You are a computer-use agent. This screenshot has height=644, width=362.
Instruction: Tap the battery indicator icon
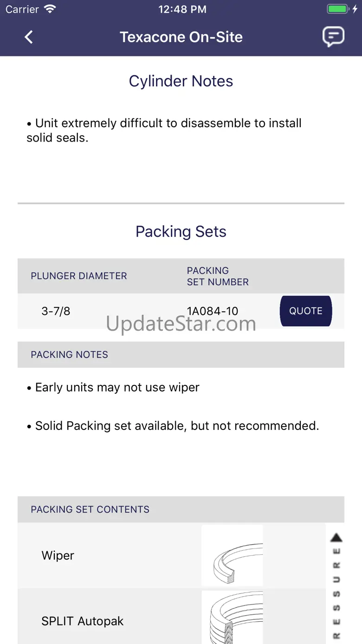(x=337, y=9)
